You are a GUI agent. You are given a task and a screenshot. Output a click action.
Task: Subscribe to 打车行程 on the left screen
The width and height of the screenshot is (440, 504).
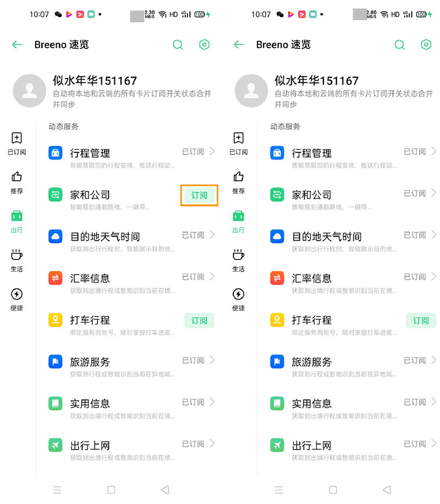199,320
